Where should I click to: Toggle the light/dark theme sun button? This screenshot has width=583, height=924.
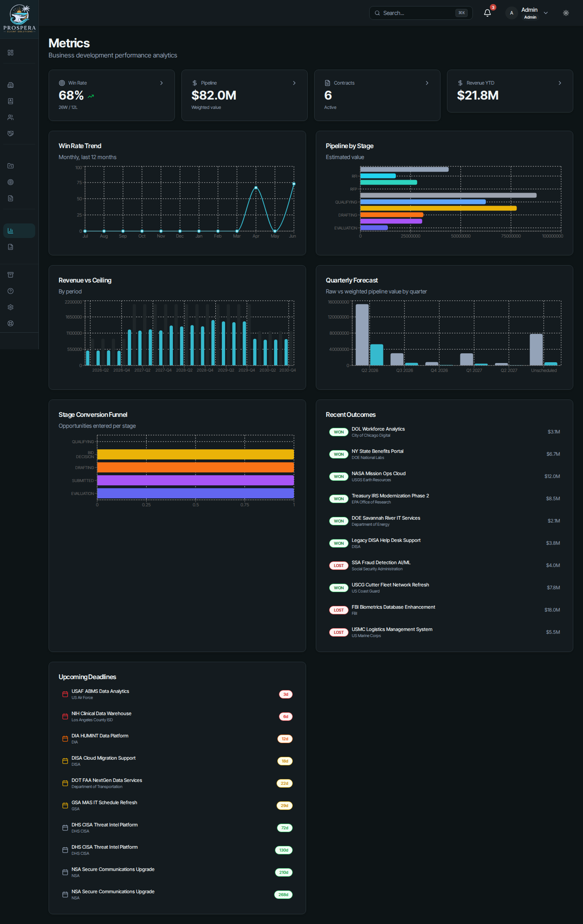(566, 13)
